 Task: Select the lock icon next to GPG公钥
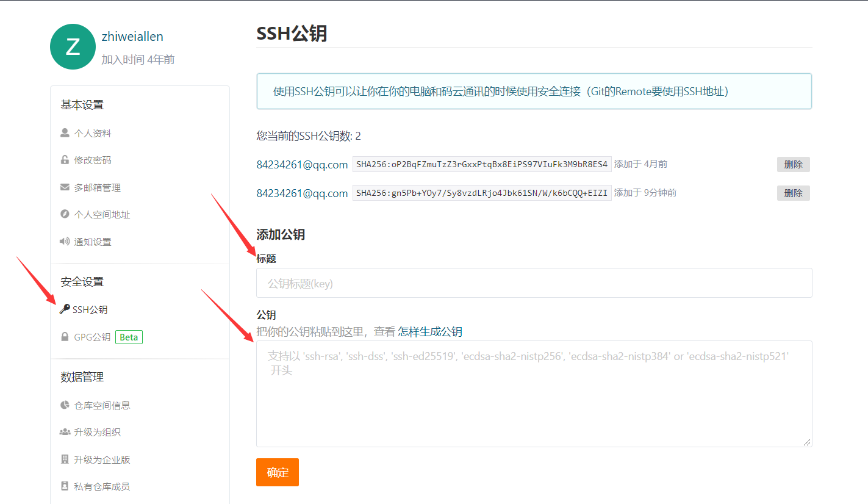click(x=64, y=336)
